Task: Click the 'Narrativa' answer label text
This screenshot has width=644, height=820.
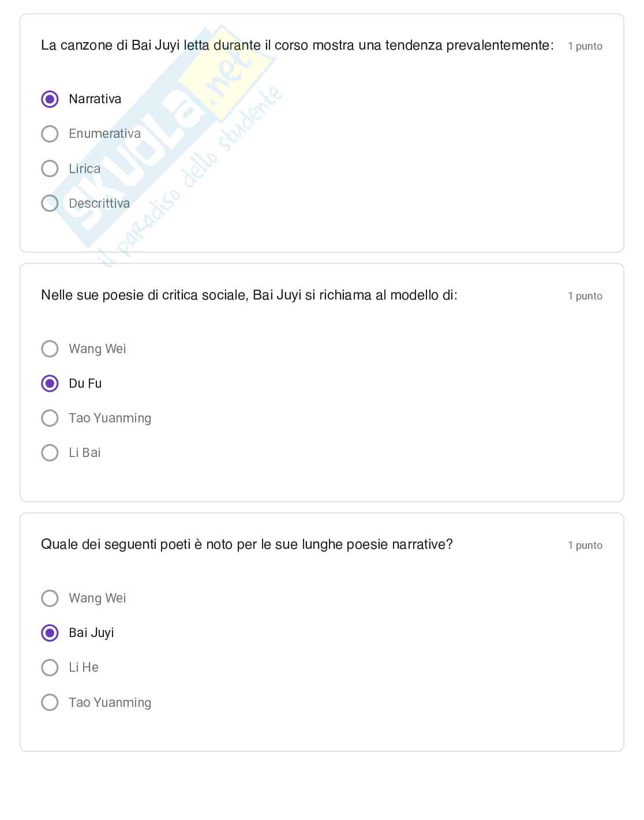Action: click(x=95, y=99)
